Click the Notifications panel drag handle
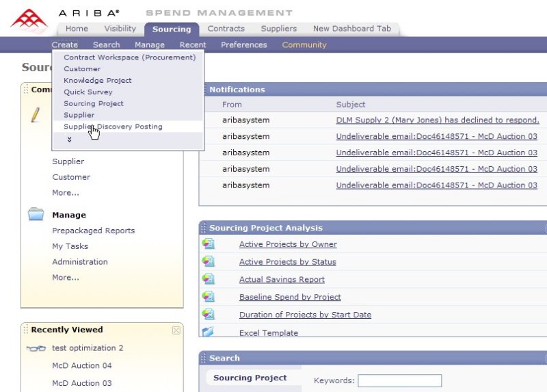547x392 pixels. pyautogui.click(x=204, y=90)
